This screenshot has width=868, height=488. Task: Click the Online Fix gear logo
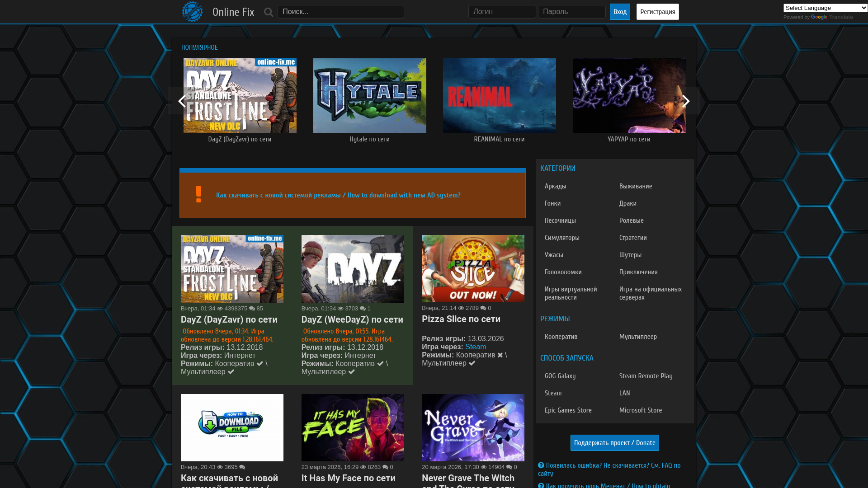coord(192,12)
